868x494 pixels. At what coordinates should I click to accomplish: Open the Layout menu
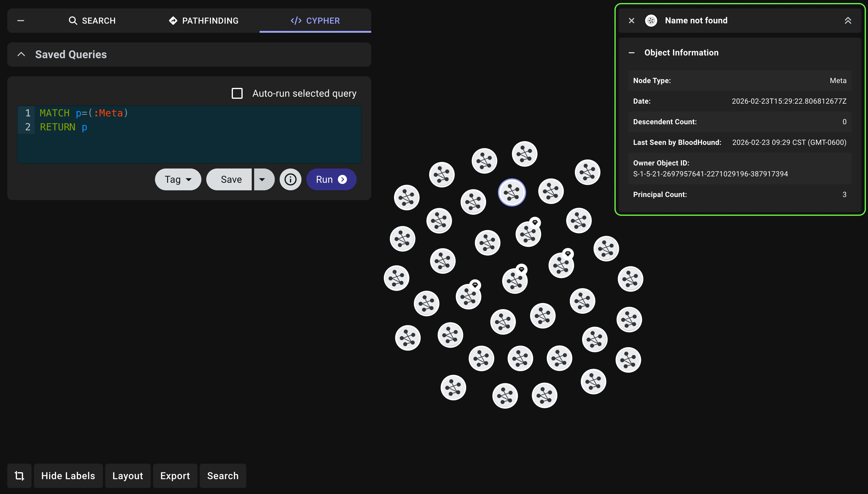point(128,476)
